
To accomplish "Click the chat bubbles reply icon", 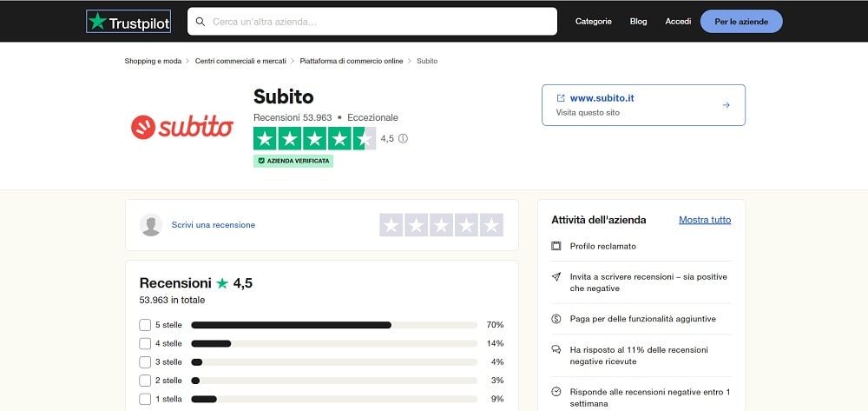I will click(x=556, y=349).
